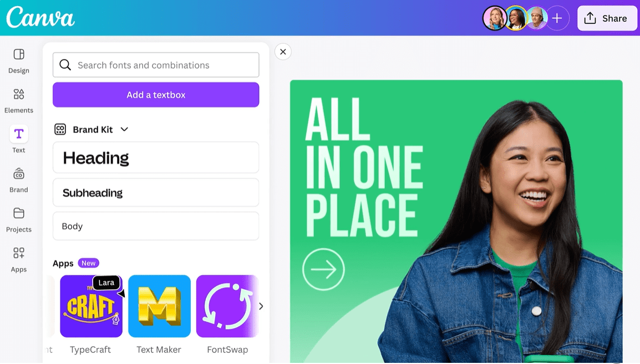Open the Design sidebar panel
Screen dimensions: 640x364
19,61
